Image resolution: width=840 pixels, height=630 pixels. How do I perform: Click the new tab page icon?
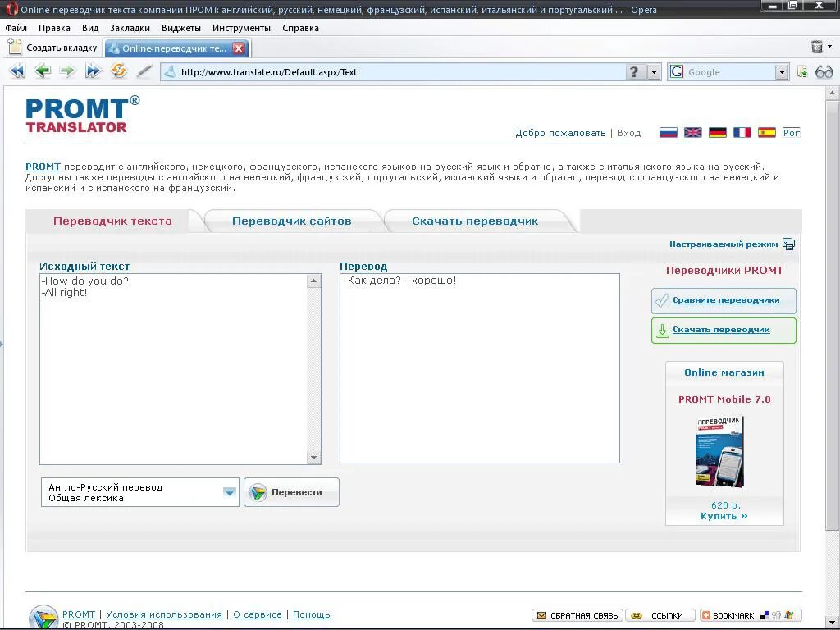(x=15, y=47)
